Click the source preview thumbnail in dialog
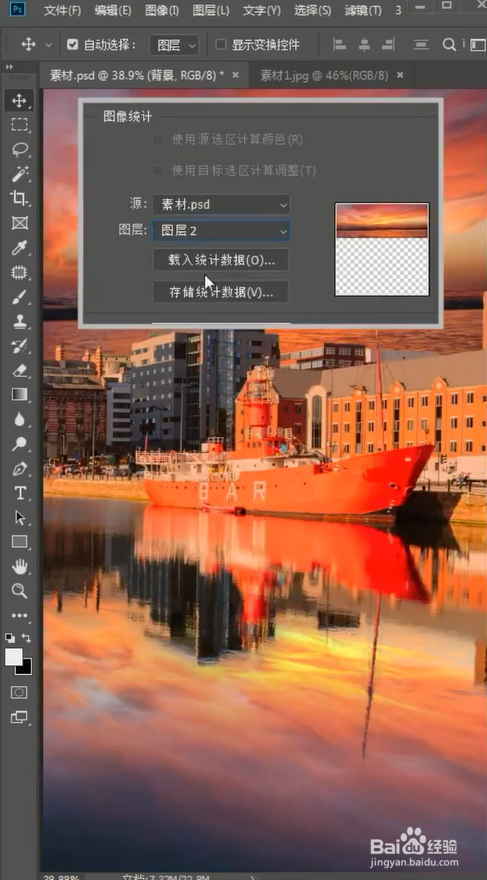The height and width of the screenshot is (880, 487). point(382,249)
